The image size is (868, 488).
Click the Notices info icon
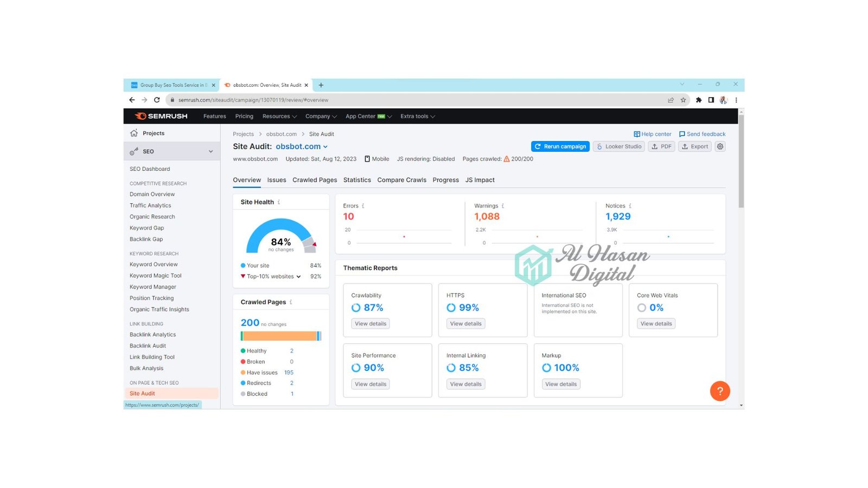630,206
